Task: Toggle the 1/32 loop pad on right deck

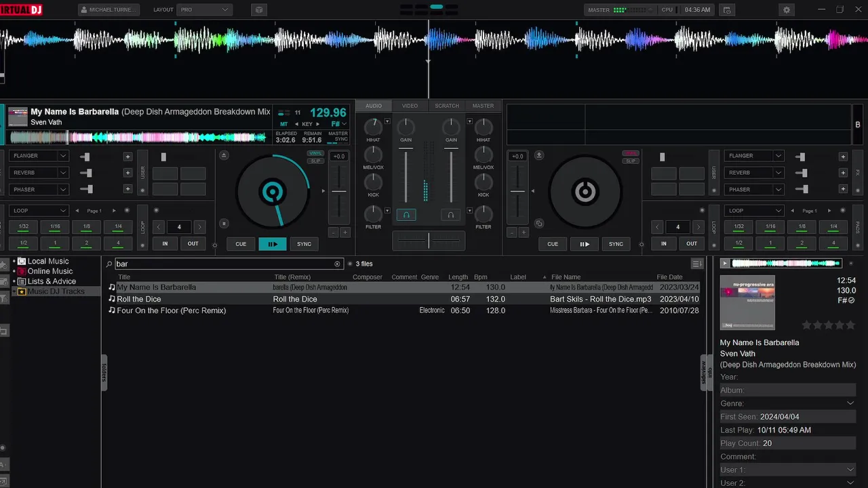Action: point(739,226)
